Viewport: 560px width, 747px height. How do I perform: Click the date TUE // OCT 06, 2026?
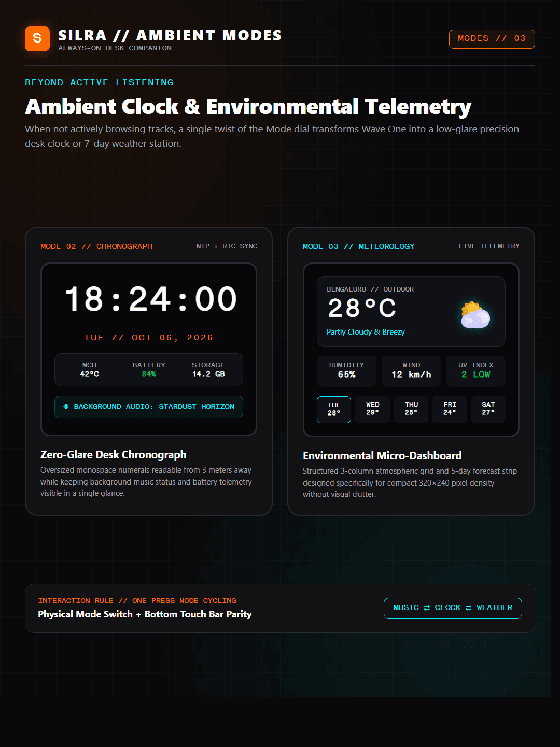point(149,338)
